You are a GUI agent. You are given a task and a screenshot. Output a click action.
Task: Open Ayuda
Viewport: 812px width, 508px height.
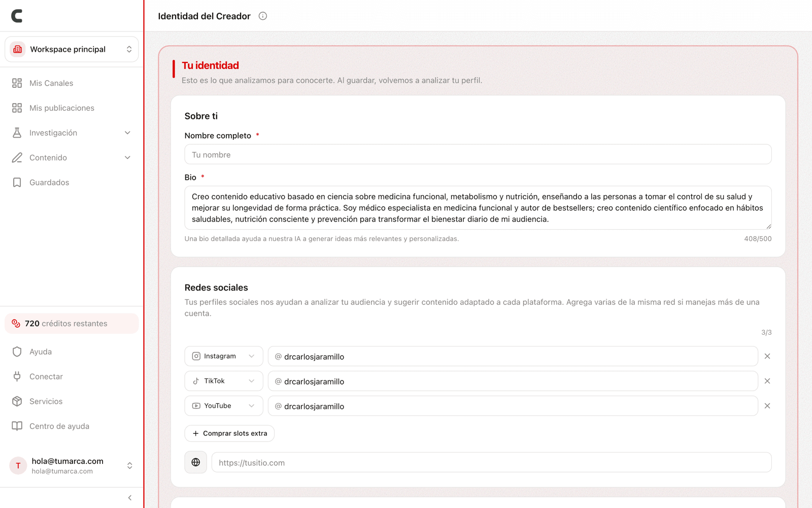[x=72, y=352]
